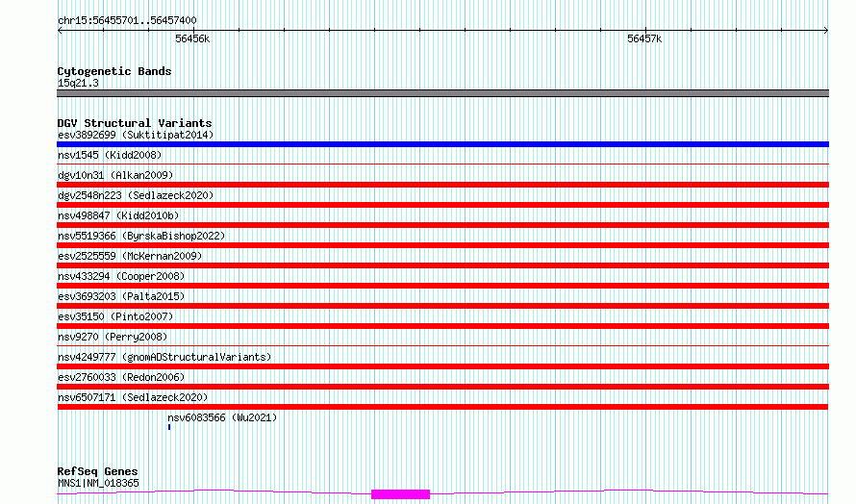Click the esv3892699 (Suktitipat2014) label
Viewport: 856px width, 504px height.
pos(136,135)
